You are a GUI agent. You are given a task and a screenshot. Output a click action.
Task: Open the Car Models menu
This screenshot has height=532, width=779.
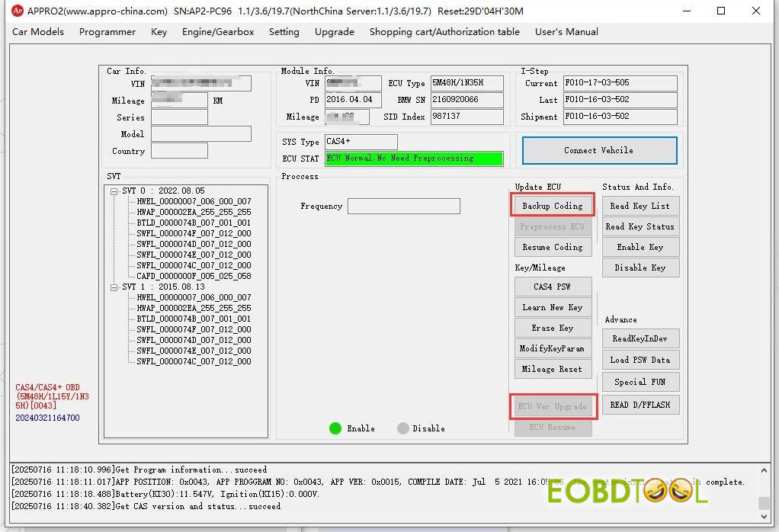[38, 32]
